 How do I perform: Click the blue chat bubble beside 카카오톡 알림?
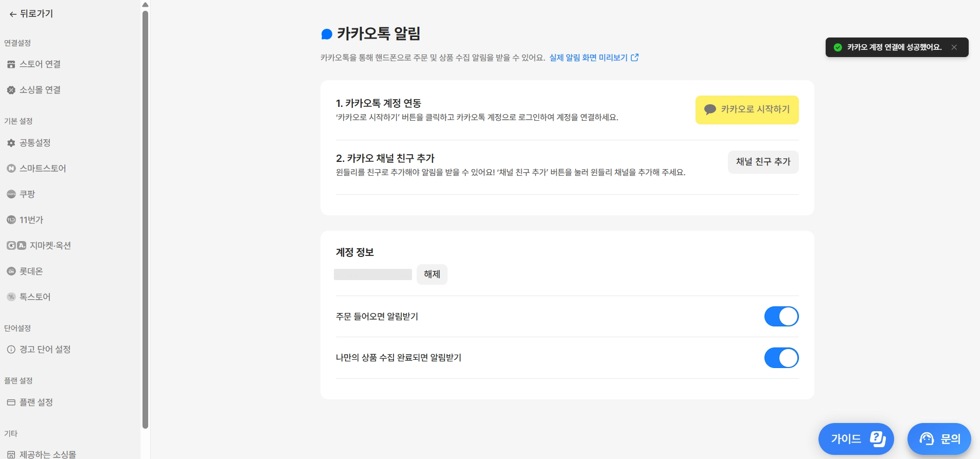327,34
